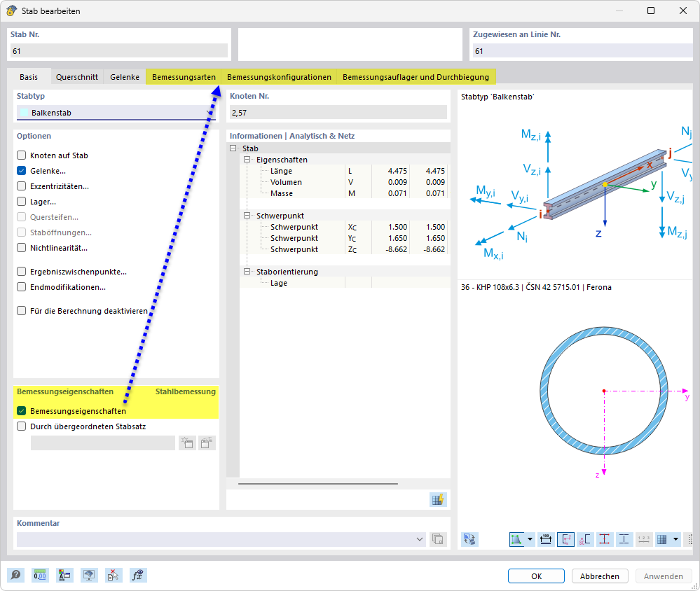The height and width of the screenshot is (591, 700).
Task: Select the 'Länge' row in the tree
Action: [344, 171]
